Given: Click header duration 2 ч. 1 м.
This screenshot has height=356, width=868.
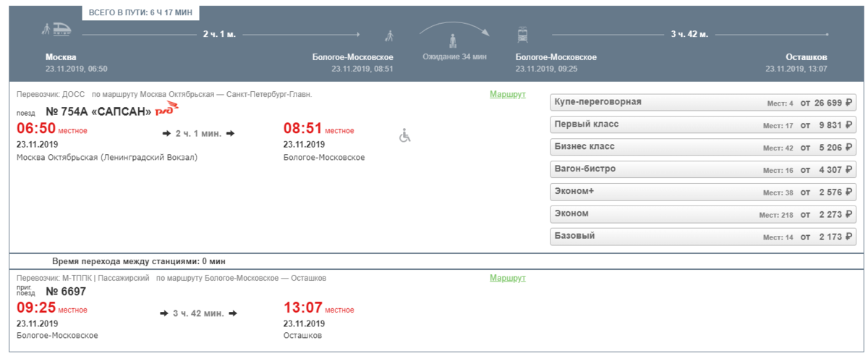Looking at the screenshot, I should tap(218, 34).
